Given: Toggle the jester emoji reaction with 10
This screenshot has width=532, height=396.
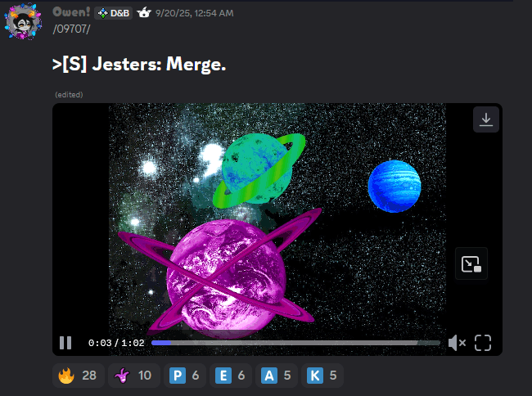Looking at the screenshot, I should 133,376.
